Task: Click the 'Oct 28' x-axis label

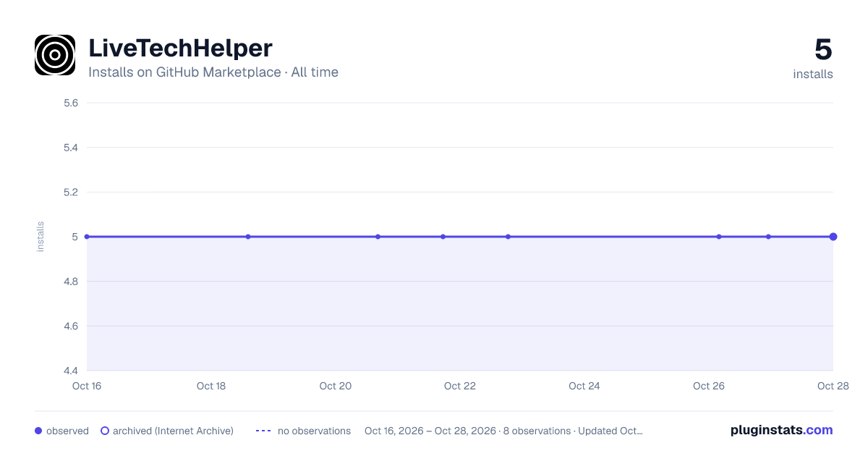Action: (x=832, y=386)
